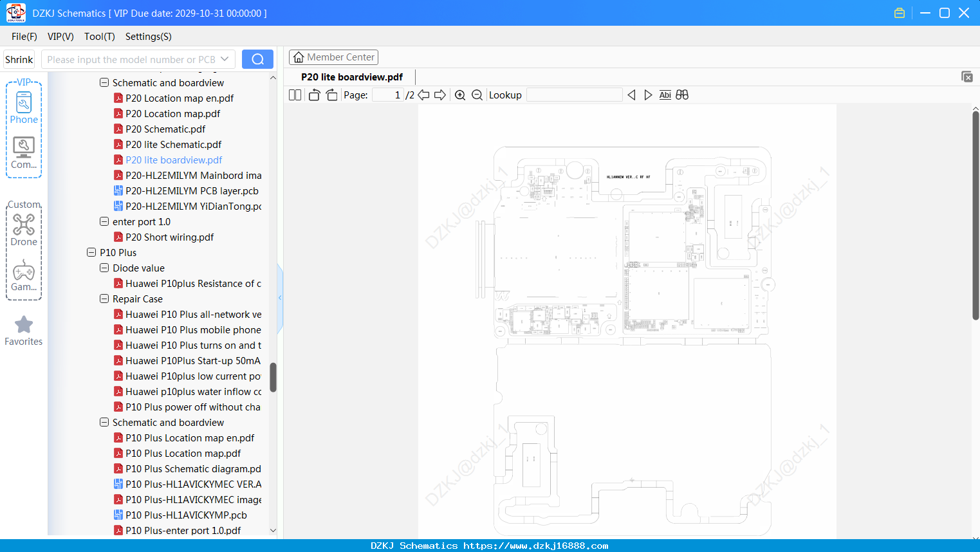Click the PDF icon of P20 Schematic.pdf
The image size is (980, 552).
click(118, 129)
